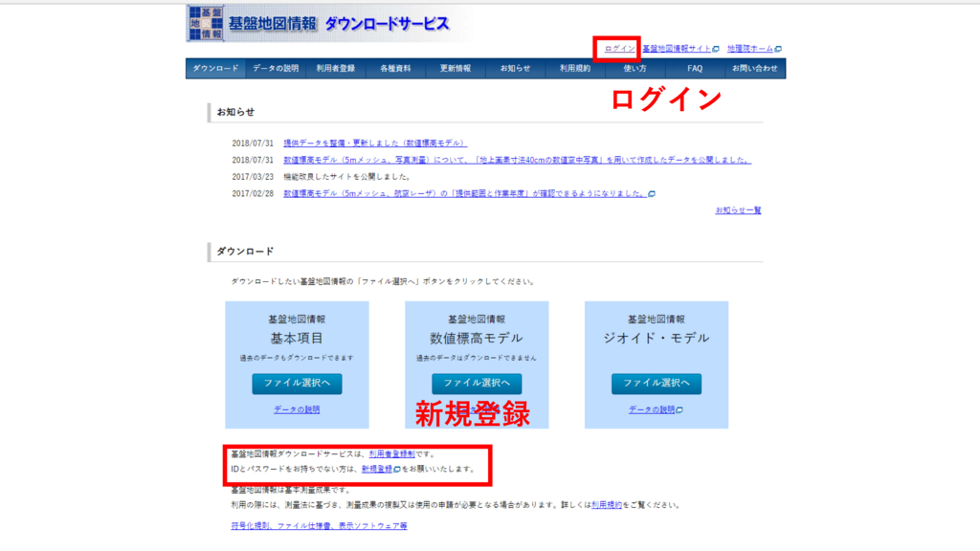Open the 利用規約 navigation tab

pos(575,69)
